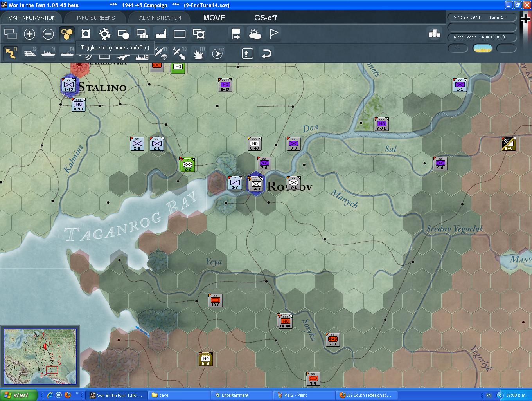
Task: Select the F10 plane with arrow mode
Action: coord(180,53)
